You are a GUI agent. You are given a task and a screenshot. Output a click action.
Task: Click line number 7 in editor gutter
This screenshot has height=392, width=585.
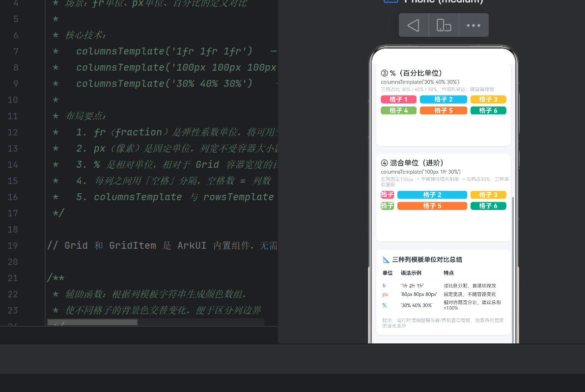tap(16, 52)
